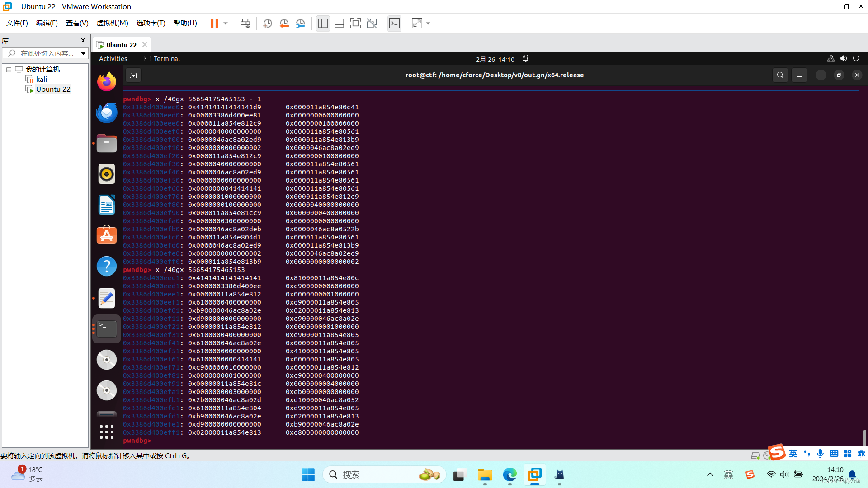868x488 pixels.
Task: Open the Ubuntu power menu icon
Action: [x=856, y=59]
